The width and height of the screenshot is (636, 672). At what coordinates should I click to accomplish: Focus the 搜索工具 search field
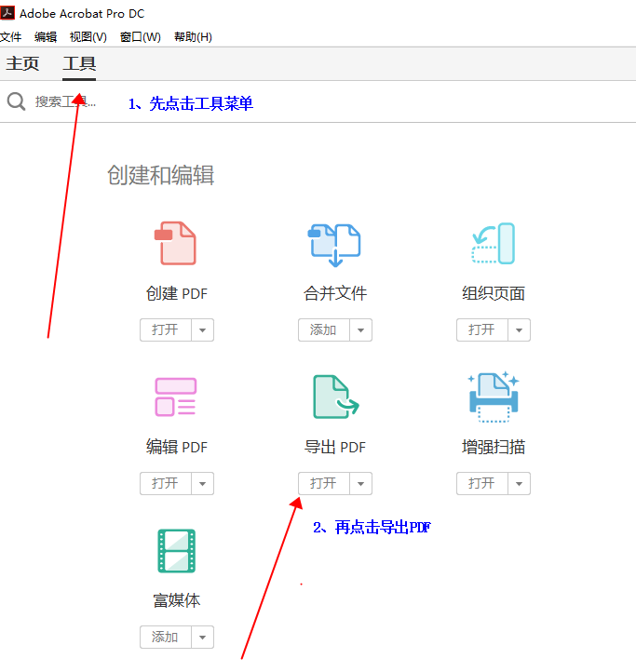(65, 101)
